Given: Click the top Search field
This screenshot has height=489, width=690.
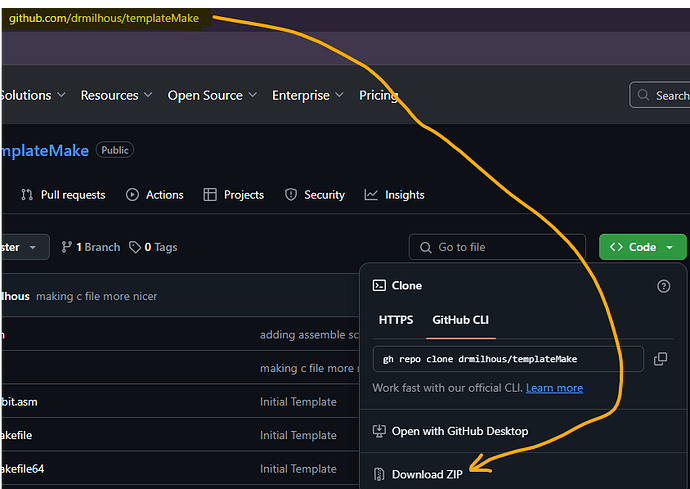Looking at the screenshot, I should tap(659, 95).
